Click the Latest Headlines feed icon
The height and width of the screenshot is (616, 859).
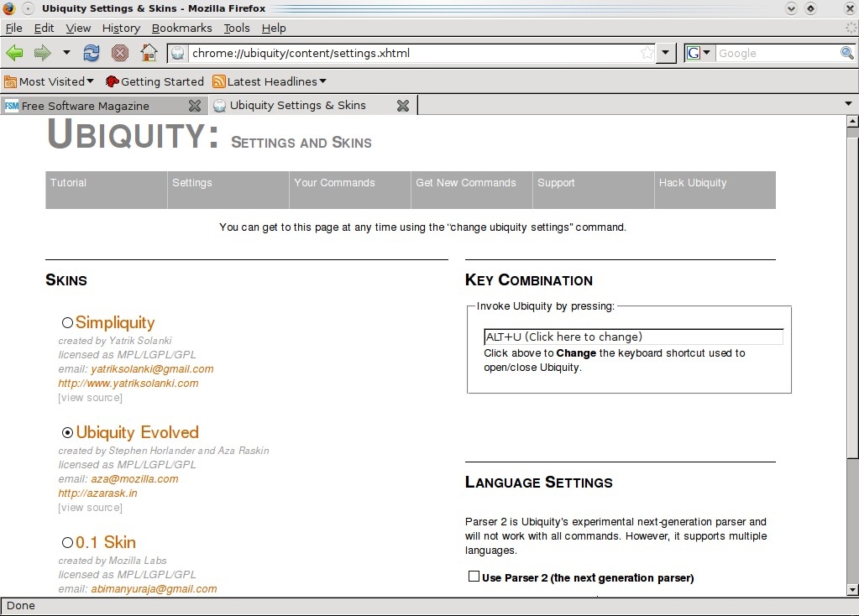pos(219,81)
